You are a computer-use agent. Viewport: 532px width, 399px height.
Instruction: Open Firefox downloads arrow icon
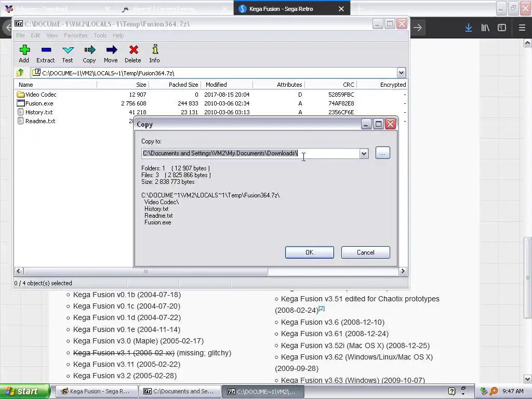point(469,28)
